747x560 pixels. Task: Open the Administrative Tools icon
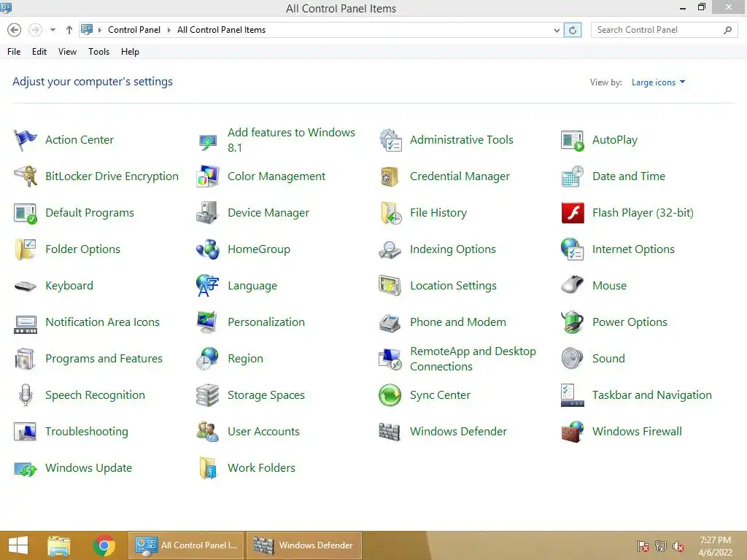coord(390,140)
